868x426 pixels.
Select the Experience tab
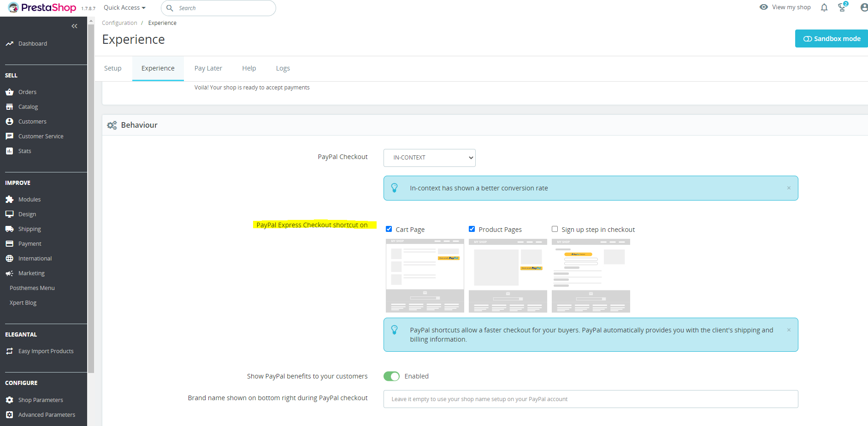pyautogui.click(x=158, y=68)
